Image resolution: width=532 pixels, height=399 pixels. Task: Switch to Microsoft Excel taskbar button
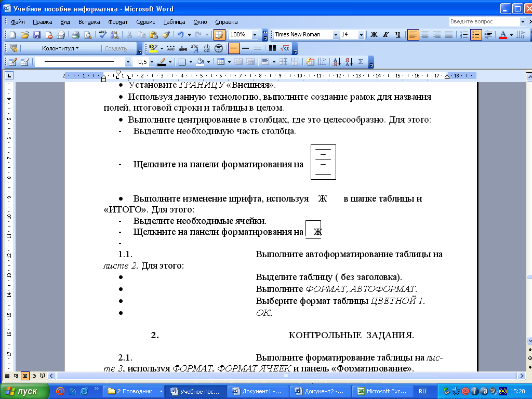tap(382, 391)
